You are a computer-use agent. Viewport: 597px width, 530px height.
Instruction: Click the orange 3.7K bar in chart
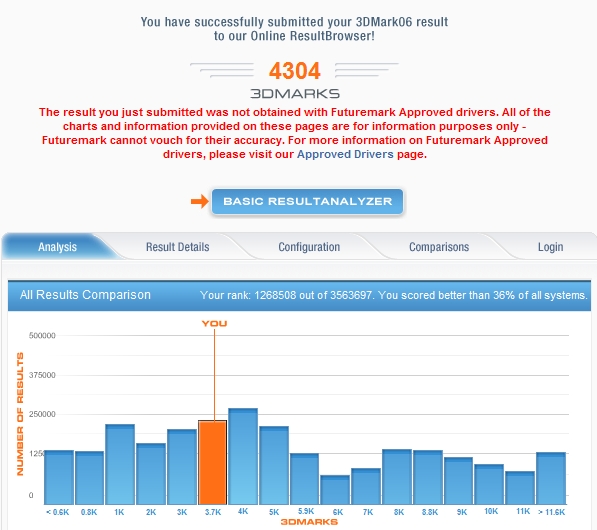(212, 462)
